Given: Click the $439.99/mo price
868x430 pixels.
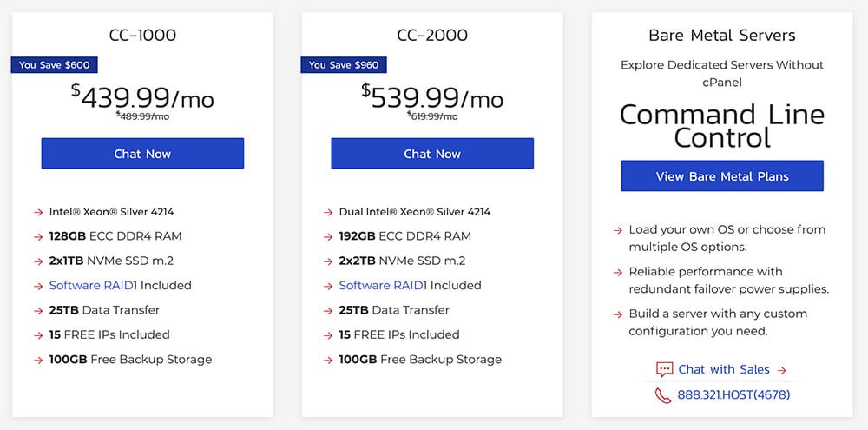Looking at the screenshot, I should point(142,97).
